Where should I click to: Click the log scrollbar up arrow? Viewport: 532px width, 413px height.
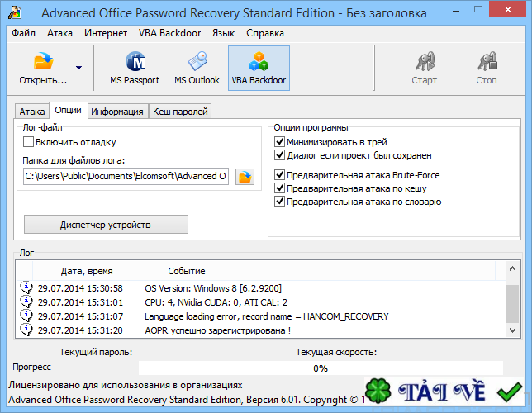click(512, 268)
